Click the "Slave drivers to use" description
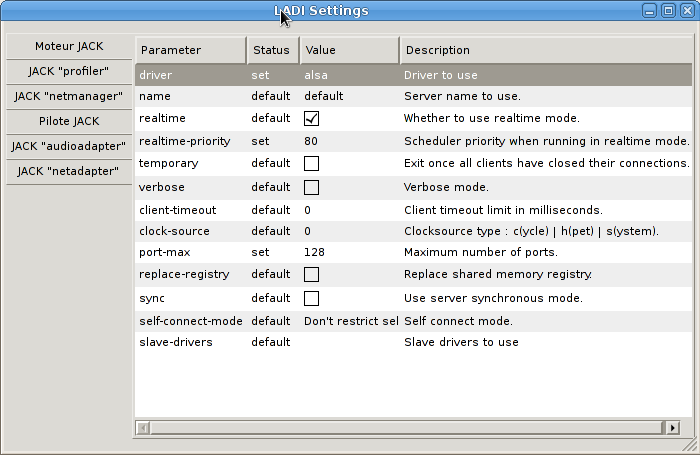The image size is (700, 455). [x=461, y=342]
